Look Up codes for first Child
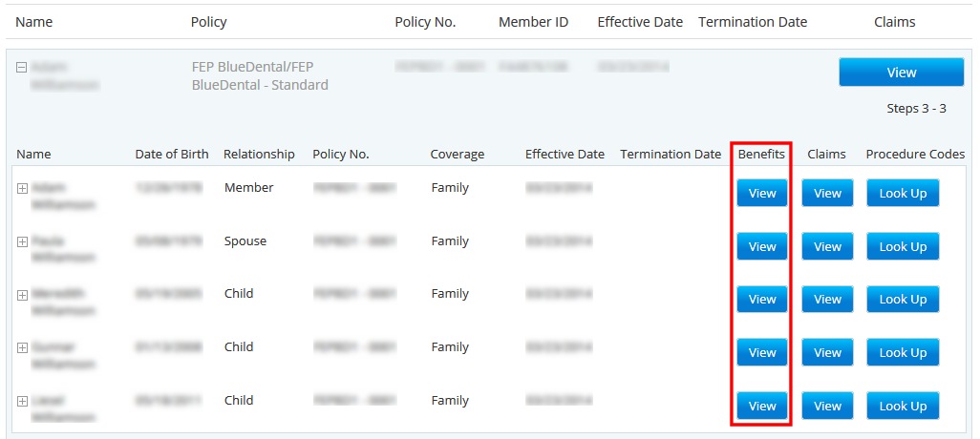Viewport: 980px width, 439px height. (x=903, y=300)
